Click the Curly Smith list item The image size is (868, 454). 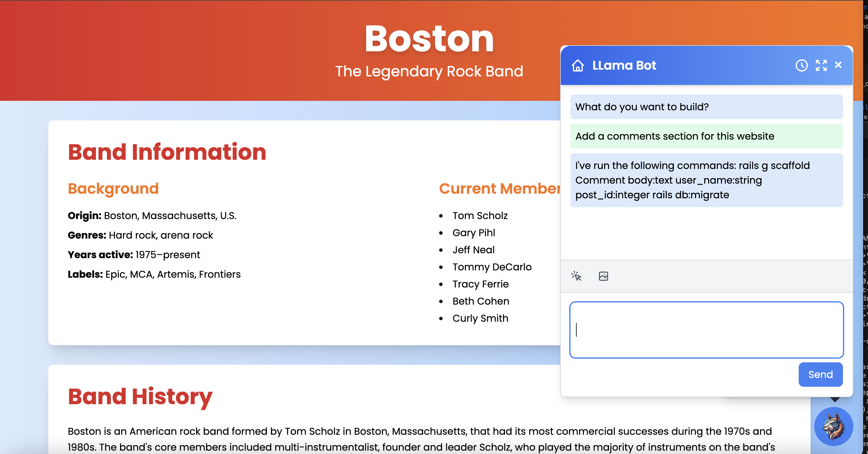(480, 318)
